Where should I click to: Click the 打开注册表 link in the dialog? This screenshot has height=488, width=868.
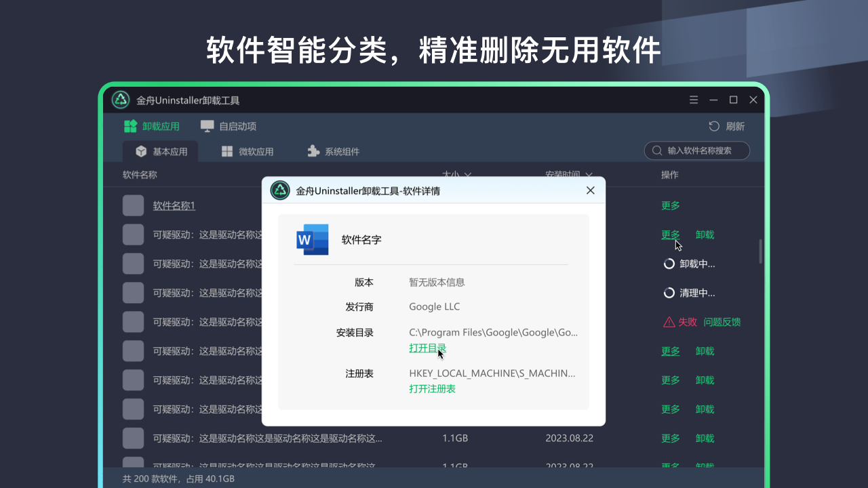[x=431, y=388]
